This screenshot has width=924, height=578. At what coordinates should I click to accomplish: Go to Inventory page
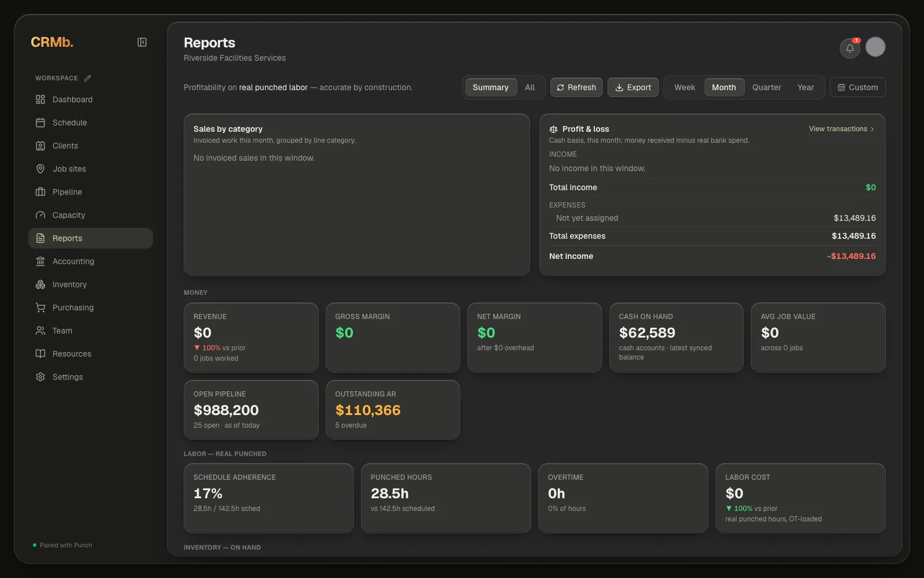(91, 284)
